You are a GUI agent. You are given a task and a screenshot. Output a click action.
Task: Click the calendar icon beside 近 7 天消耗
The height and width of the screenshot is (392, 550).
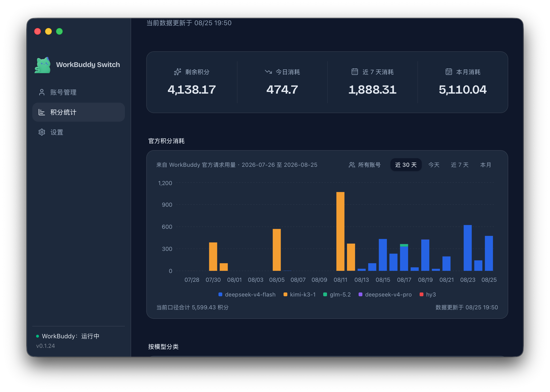tap(355, 72)
